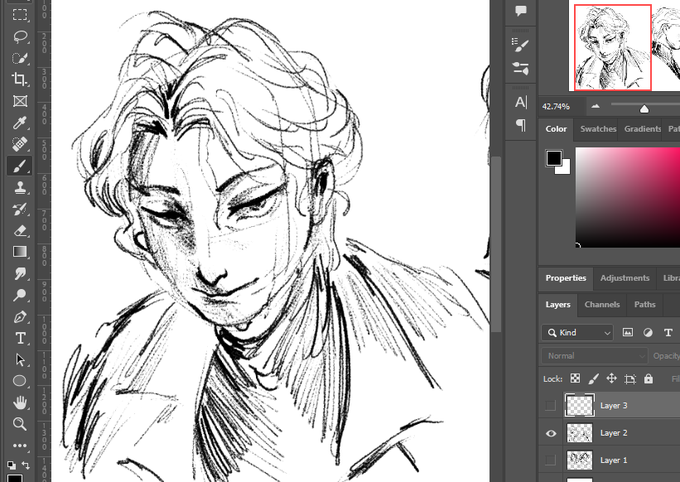Switch to the Color tab

(x=556, y=129)
